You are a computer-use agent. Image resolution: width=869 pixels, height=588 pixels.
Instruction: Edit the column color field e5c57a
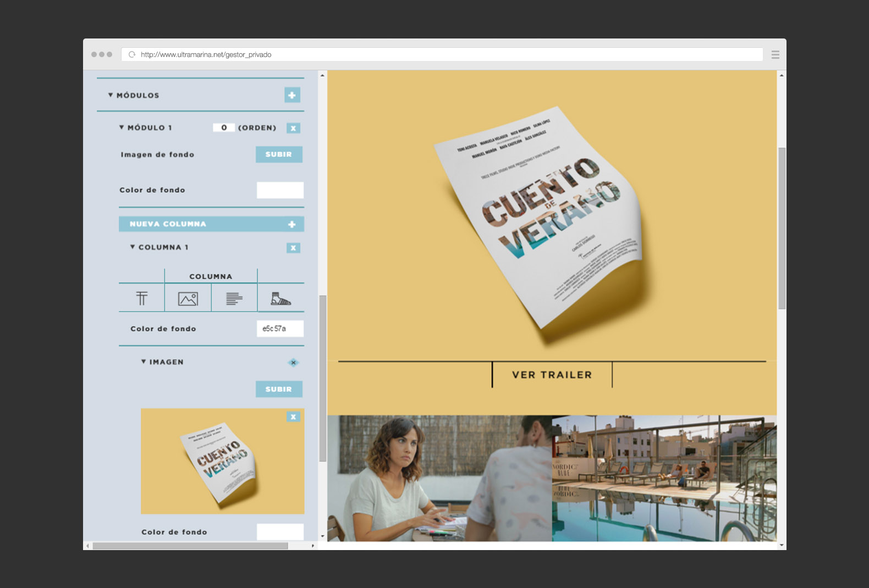(x=280, y=329)
